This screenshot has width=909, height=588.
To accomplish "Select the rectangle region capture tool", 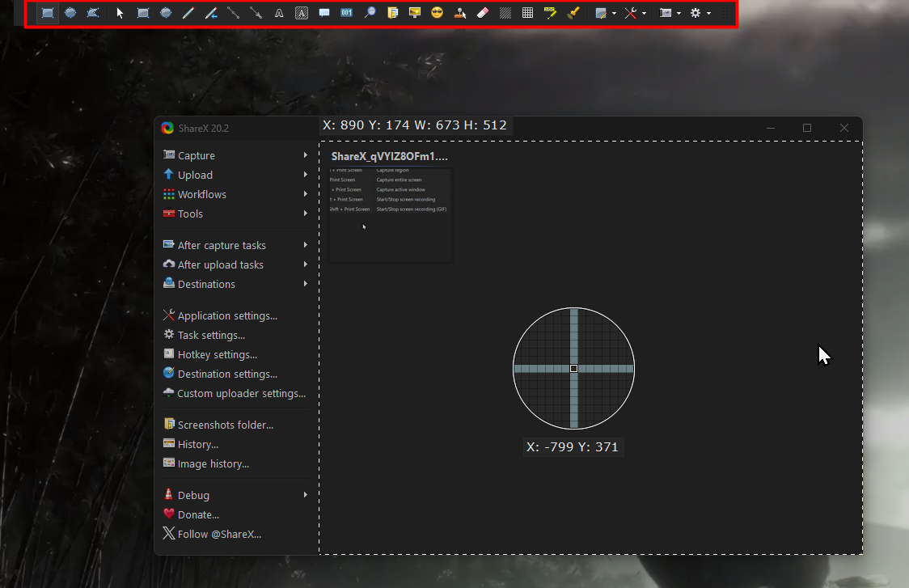I will pos(48,13).
